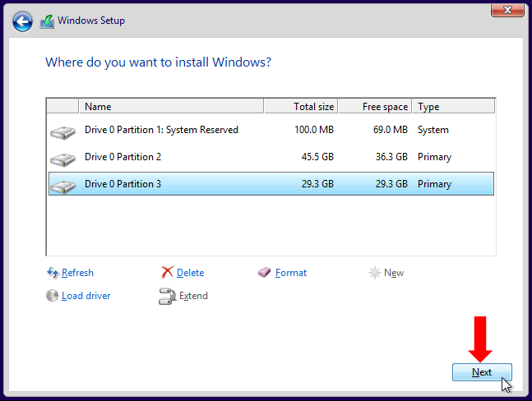Click the red X Delete icon
The image size is (532, 401).
pos(167,272)
